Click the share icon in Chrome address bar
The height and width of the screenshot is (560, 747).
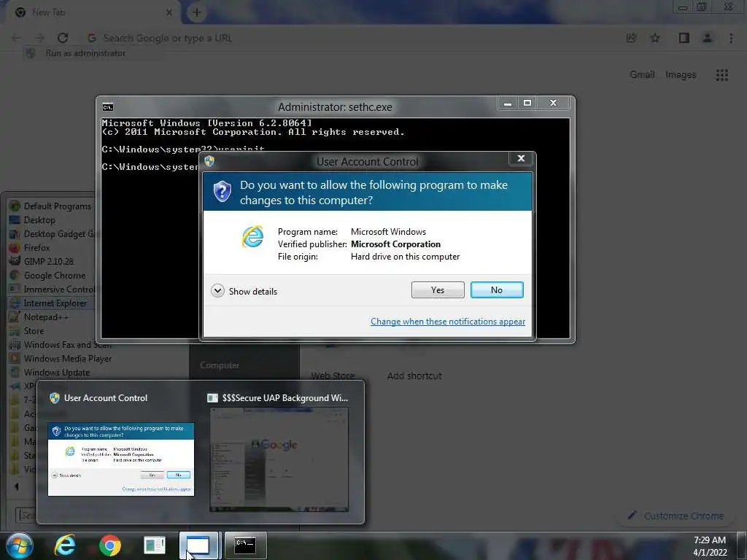tap(631, 38)
